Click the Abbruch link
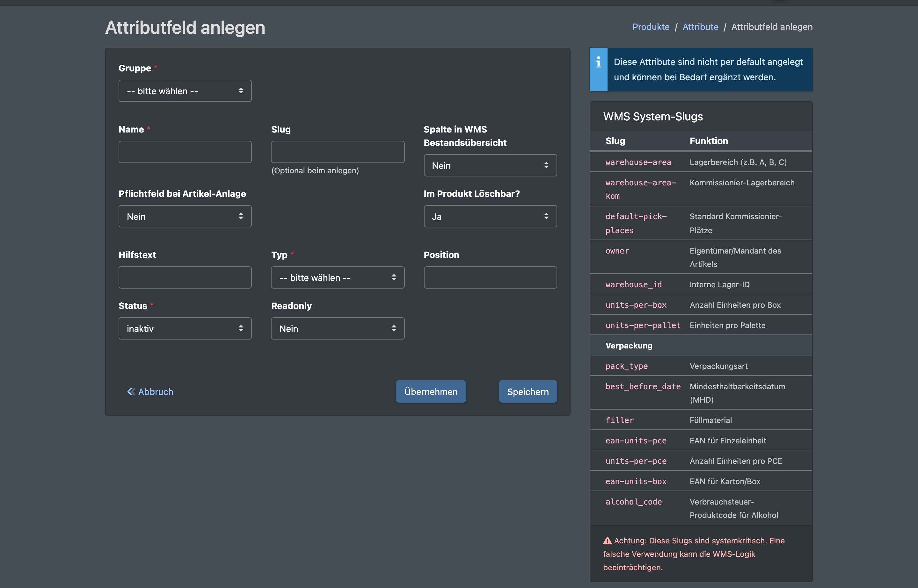The width and height of the screenshot is (918, 588). [x=150, y=392]
